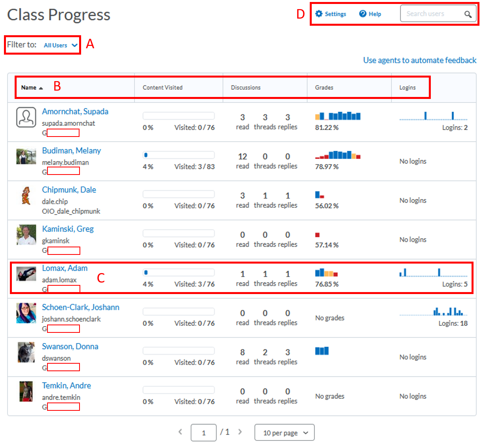Screen dimensions: 485x448
Task: Open the 10 per page dropdown
Action: (284, 433)
